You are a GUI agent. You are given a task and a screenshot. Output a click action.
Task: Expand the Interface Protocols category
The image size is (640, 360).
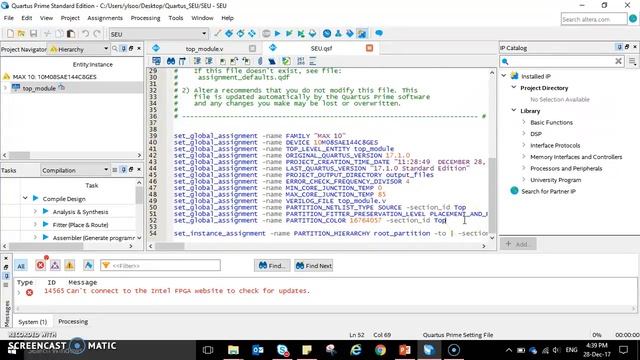tap(524, 145)
